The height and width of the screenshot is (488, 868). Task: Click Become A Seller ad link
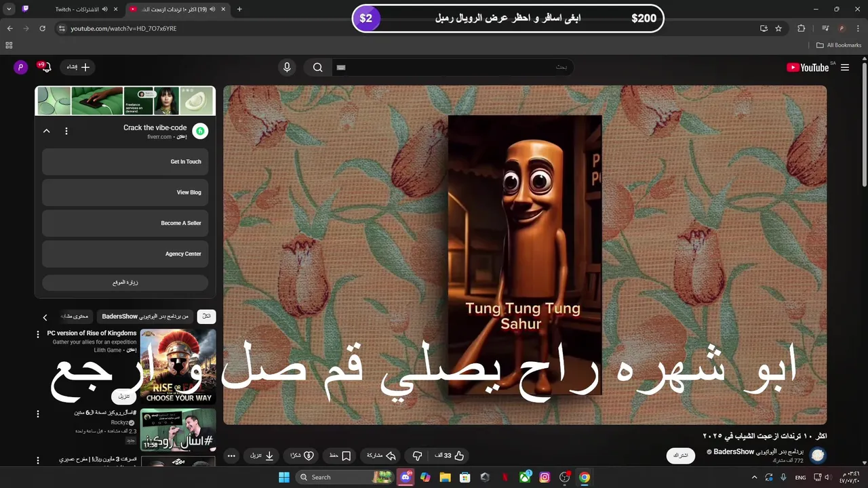pyautogui.click(x=125, y=223)
